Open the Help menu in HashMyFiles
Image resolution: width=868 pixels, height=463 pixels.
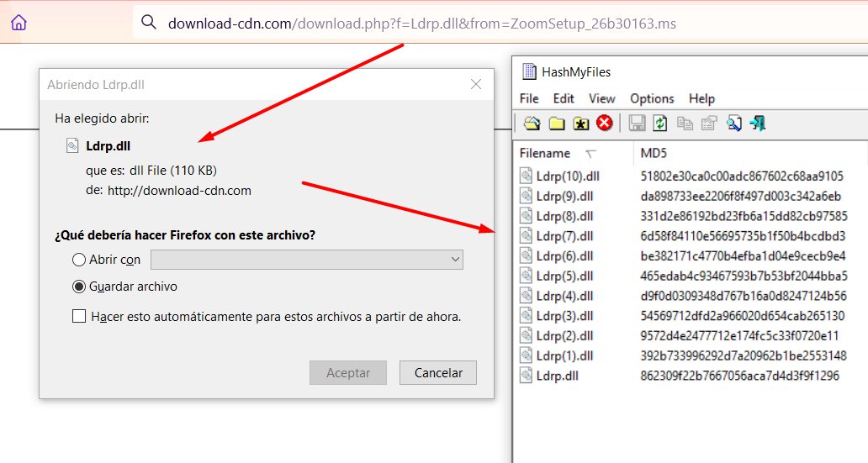[702, 98]
